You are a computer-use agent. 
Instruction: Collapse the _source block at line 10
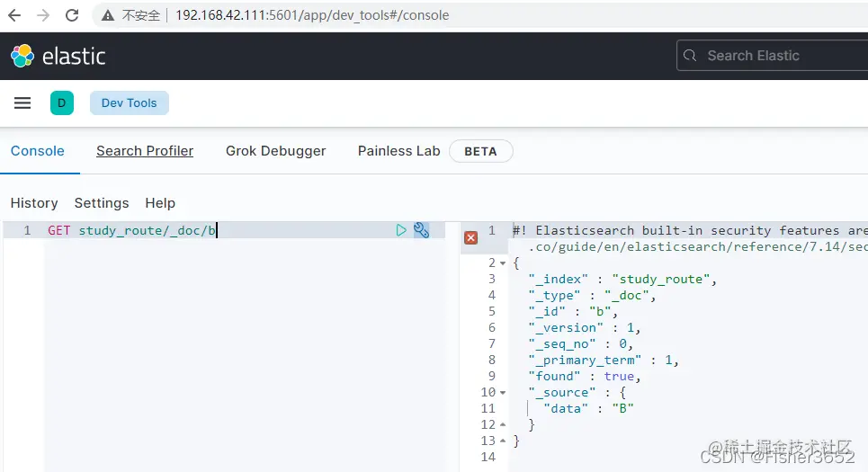(503, 393)
